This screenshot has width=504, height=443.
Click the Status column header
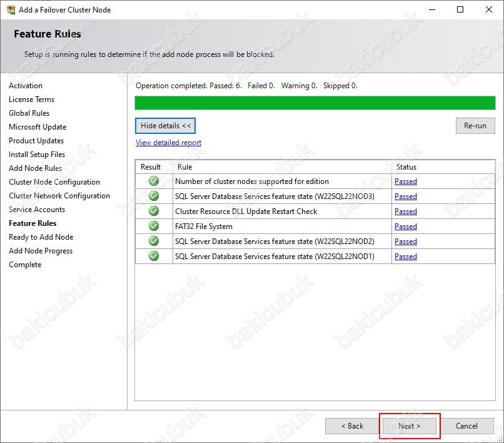click(443, 167)
